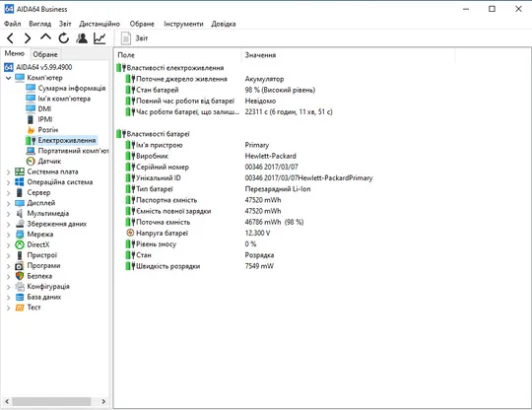Click the Тест benchmark icon
Viewport: 532px width, 410px height.
point(20,307)
